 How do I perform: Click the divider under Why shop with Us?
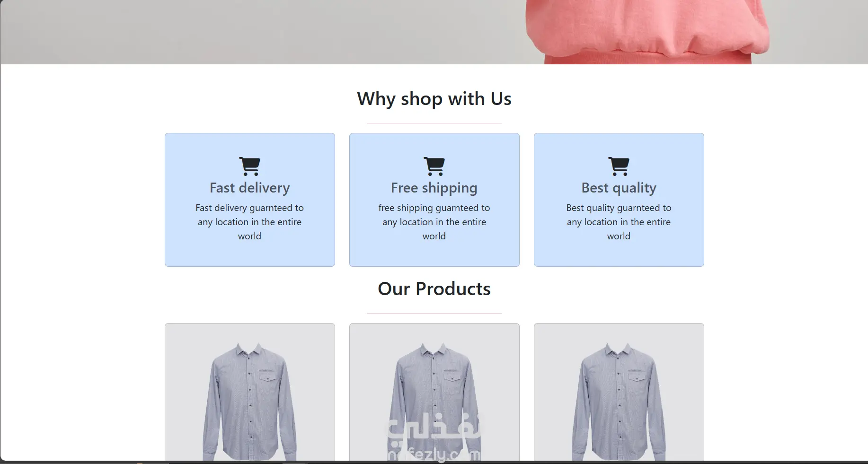(x=434, y=123)
